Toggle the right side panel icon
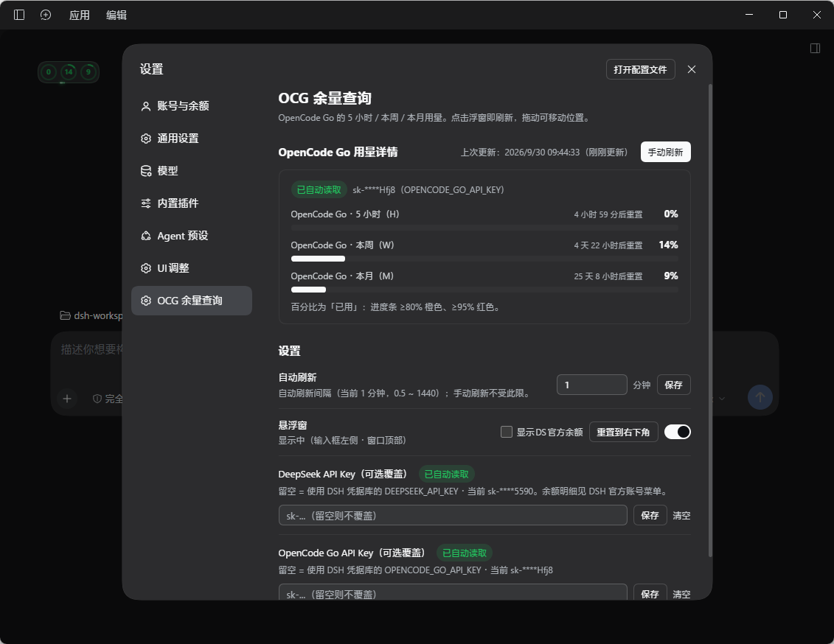834x644 pixels. tap(815, 49)
